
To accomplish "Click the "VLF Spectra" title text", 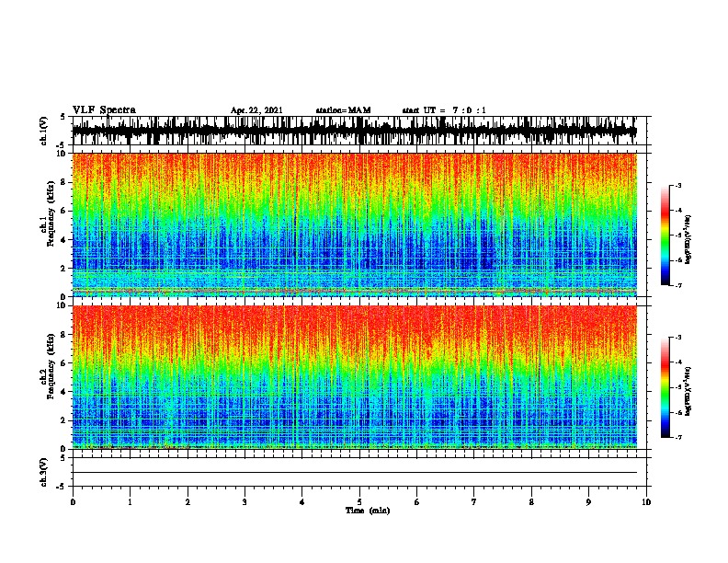I will tap(104, 110).
